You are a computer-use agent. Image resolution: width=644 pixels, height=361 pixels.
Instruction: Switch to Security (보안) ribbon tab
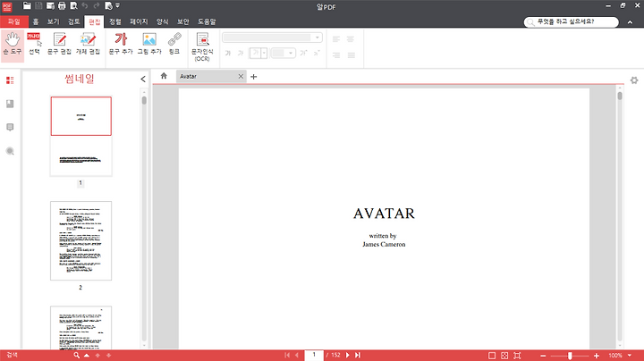tap(183, 21)
